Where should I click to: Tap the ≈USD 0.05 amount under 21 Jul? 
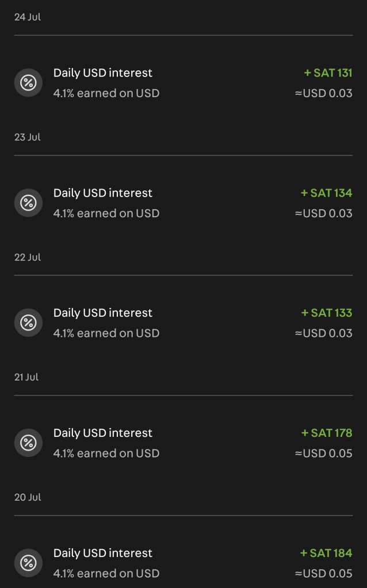[x=323, y=453]
